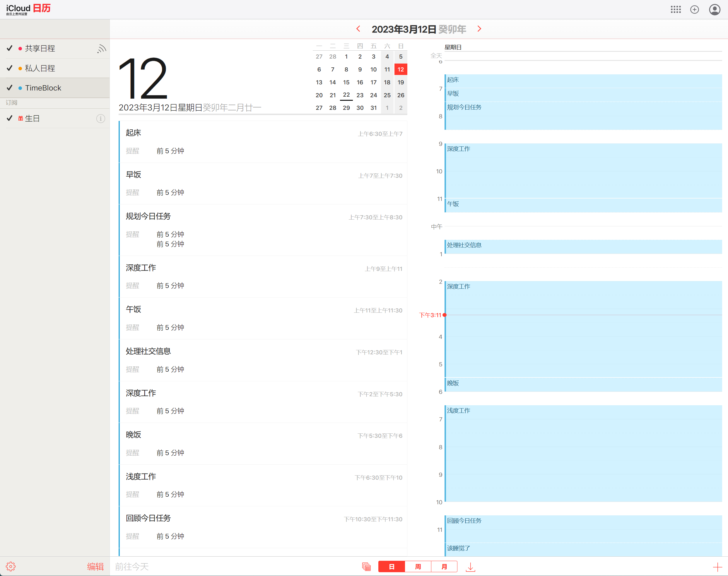Go to previous day with left chevron
The image size is (728, 576).
click(x=358, y=29)
